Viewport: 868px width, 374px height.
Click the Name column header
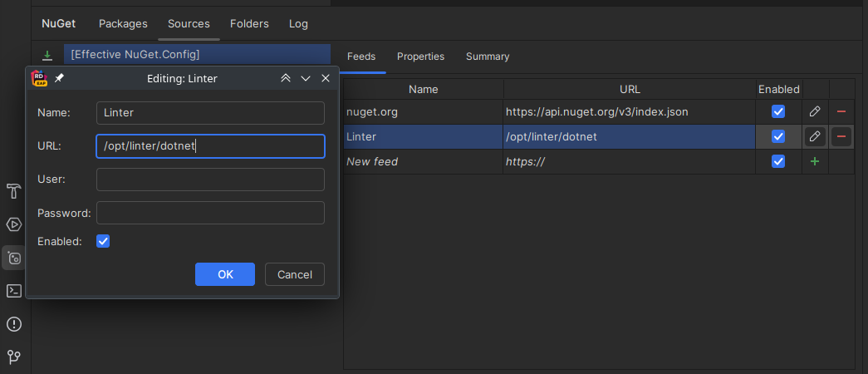click(424, 89)
